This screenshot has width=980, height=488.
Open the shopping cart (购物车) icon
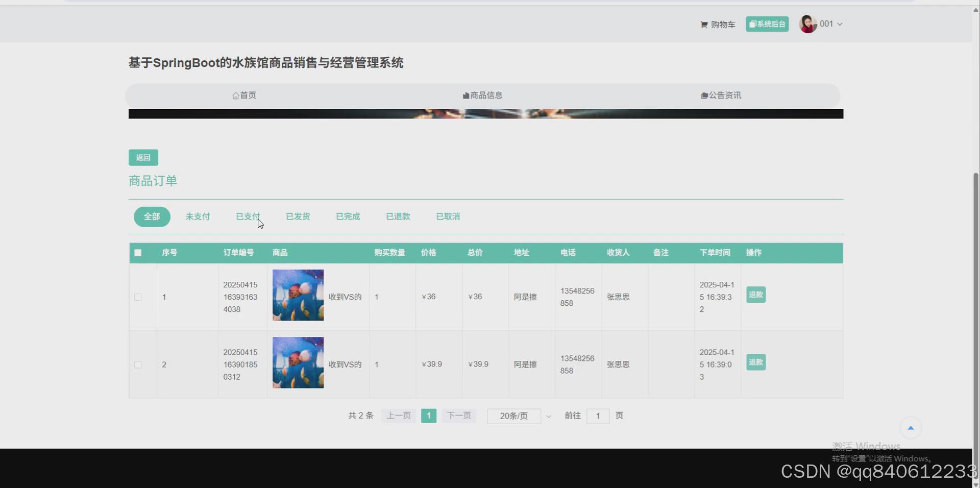[x=704, y=25]
